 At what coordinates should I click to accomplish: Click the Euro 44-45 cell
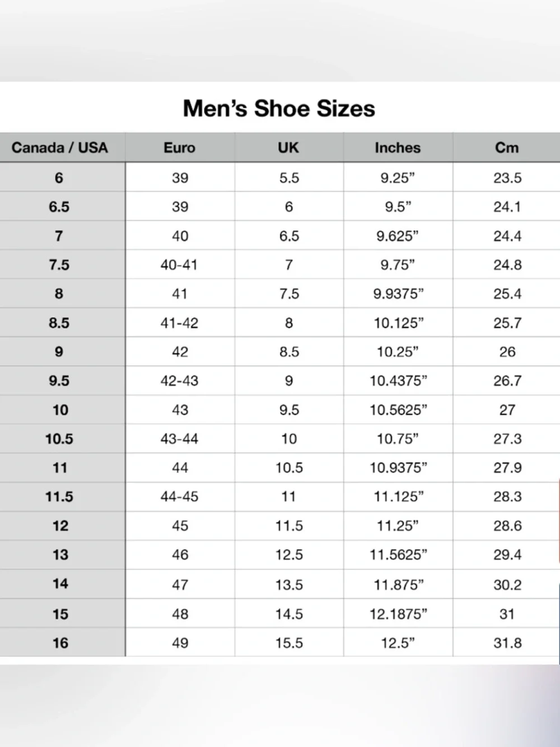click(179, 497)
